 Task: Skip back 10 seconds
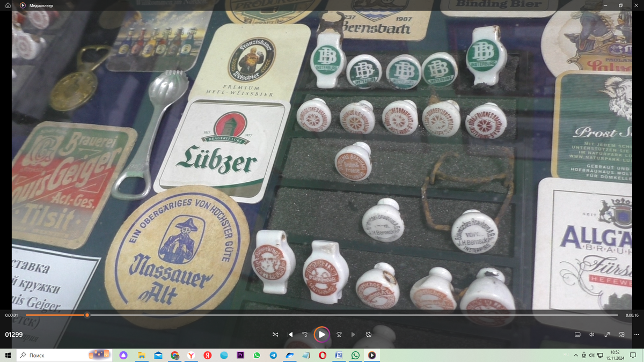pyautogui.click(x=305, y=334)
